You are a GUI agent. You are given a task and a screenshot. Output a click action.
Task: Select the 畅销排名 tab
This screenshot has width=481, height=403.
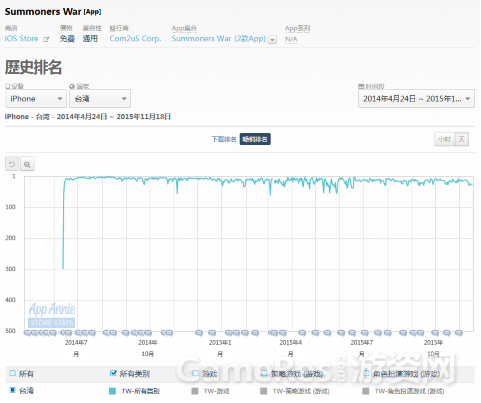[x=255, y=139]
